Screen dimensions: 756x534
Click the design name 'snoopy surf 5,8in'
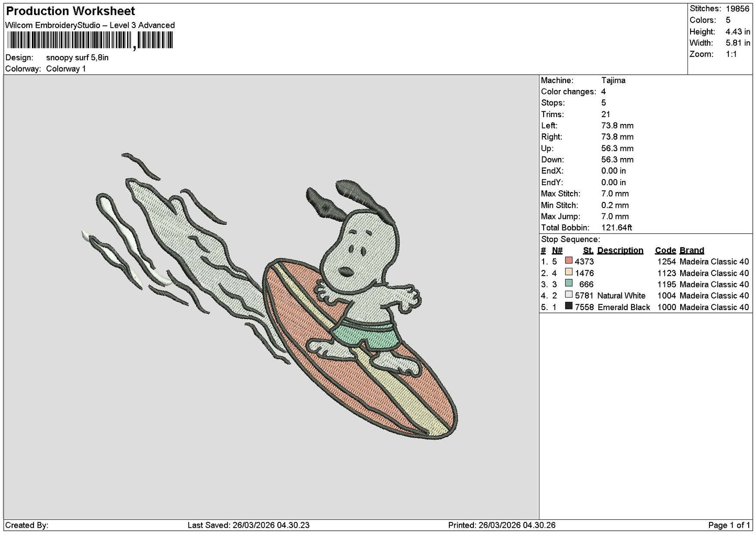pos(77,58)
